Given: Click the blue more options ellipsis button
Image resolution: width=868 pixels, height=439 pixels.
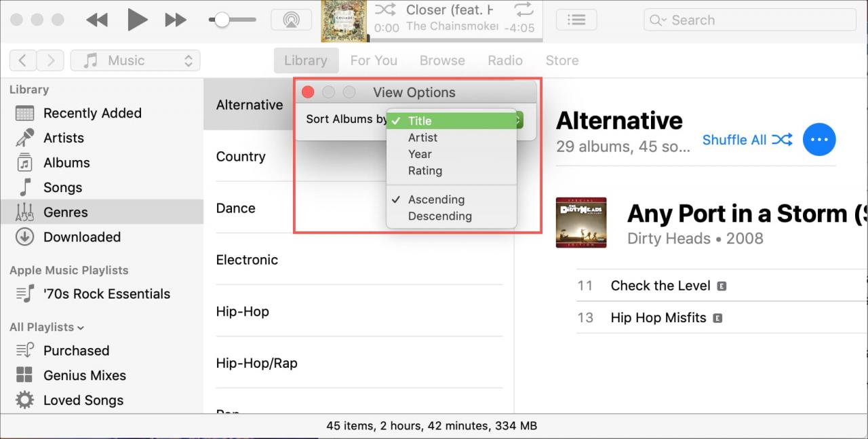Looking at the screenshot, I should pos(819,140).
